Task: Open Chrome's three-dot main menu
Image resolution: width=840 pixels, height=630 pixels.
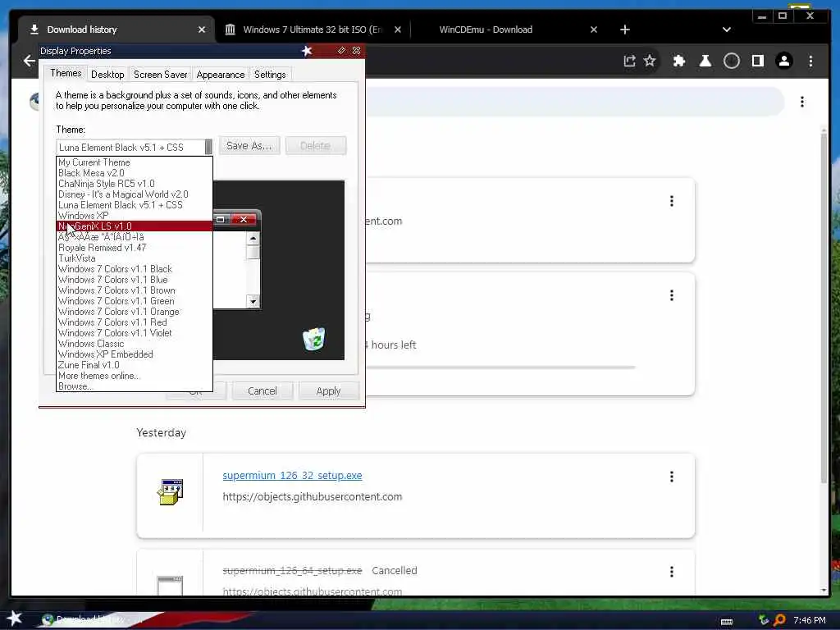Action: pos(810,61)
